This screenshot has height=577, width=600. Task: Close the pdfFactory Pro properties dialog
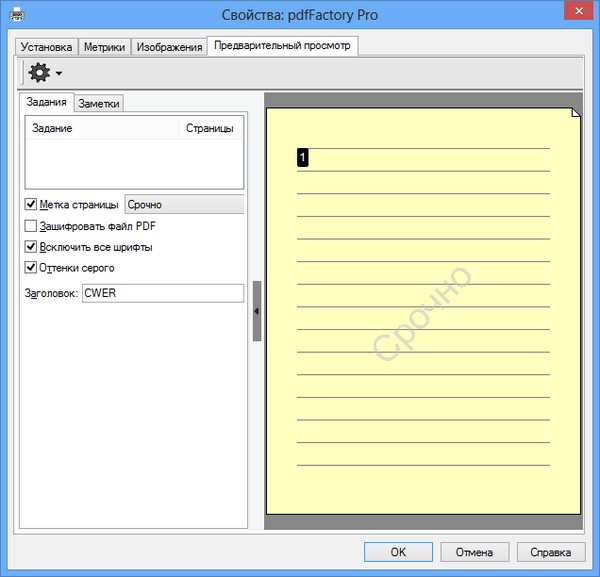pos(579,11)
